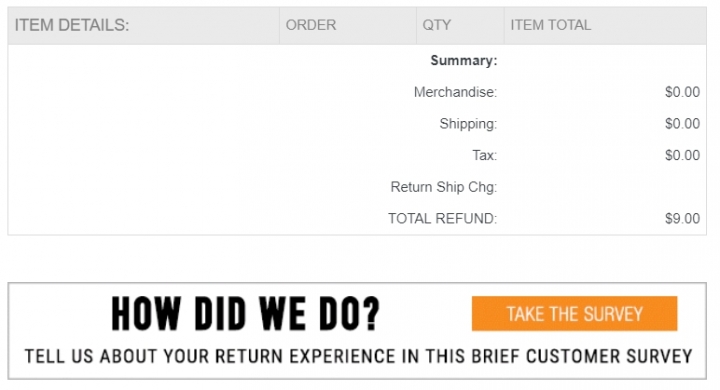Image resolution: width=720 pixels, height=390 pixels.
Task: Click the Merchandise $0.00 amount
Action: click(x=682, y=92)
